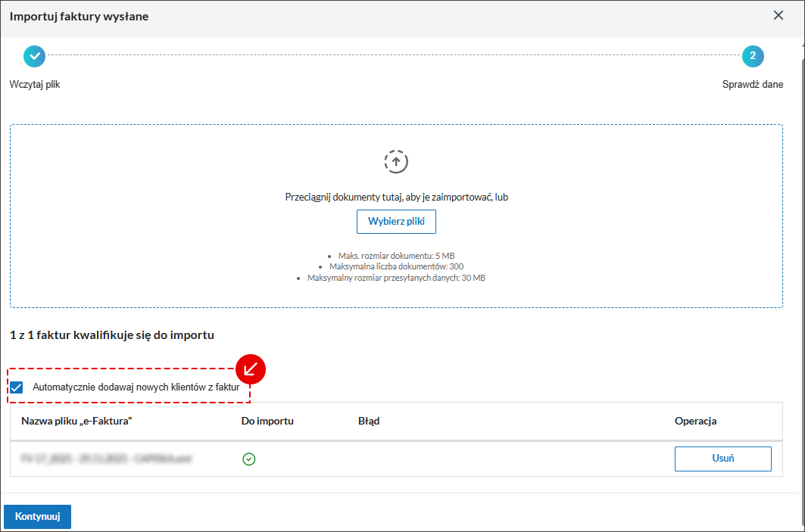Image resolution: width=805 pixels, height=532 pixels.
Task: Remove the file with the Usuń button
Action: (722, 458)
